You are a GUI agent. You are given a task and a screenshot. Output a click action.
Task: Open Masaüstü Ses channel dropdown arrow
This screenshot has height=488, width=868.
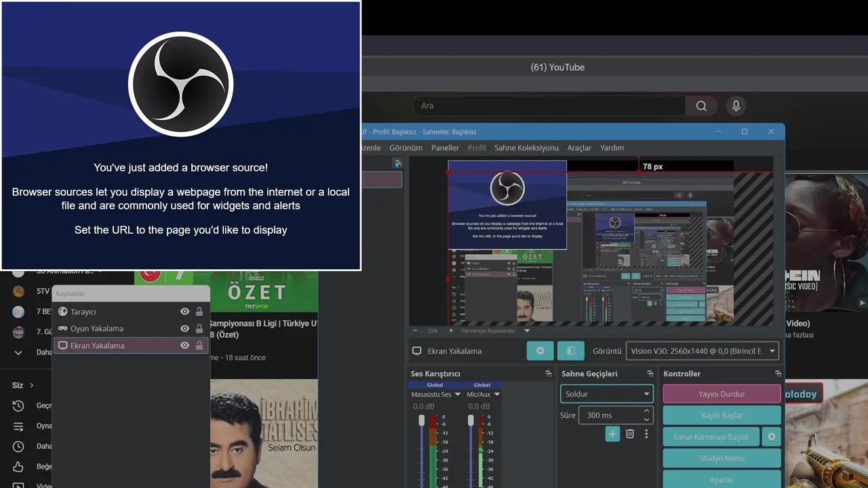click(458, 394)
